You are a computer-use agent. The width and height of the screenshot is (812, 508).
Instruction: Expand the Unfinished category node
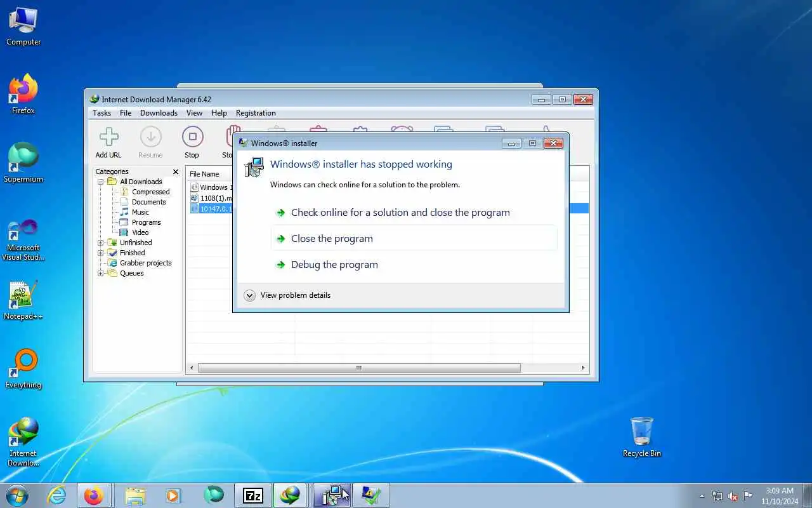pos(100,243)
